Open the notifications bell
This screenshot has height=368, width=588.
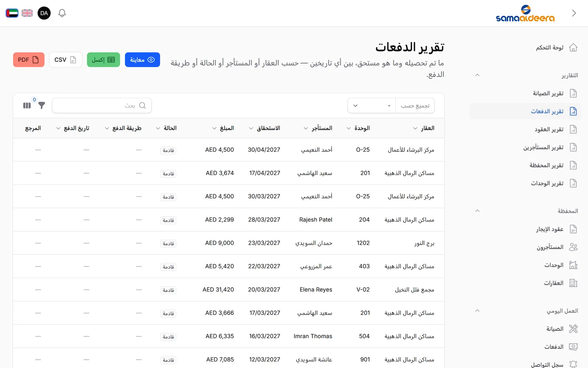pos(62,13)
